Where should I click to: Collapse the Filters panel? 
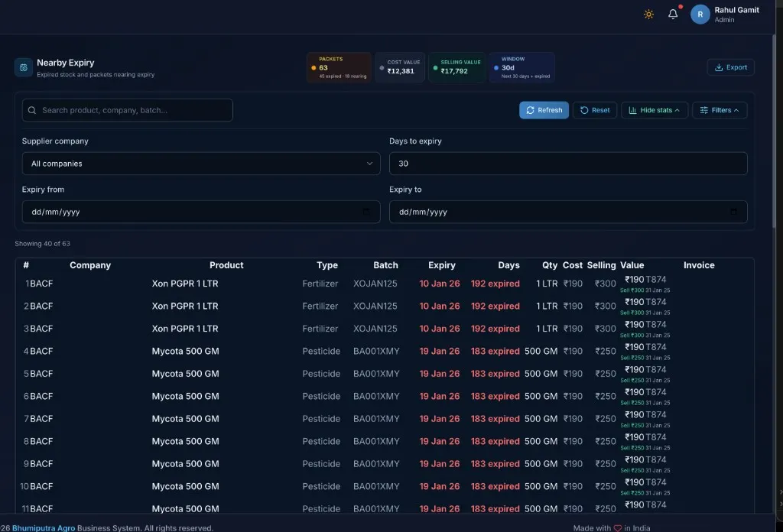(720, 110)
